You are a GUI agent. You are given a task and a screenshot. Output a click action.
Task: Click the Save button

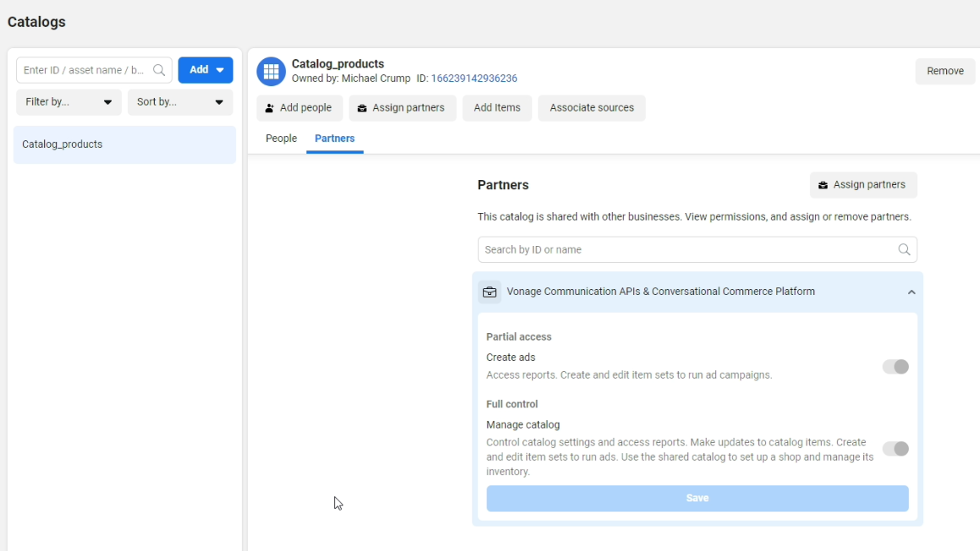click(x=698, y=499)
